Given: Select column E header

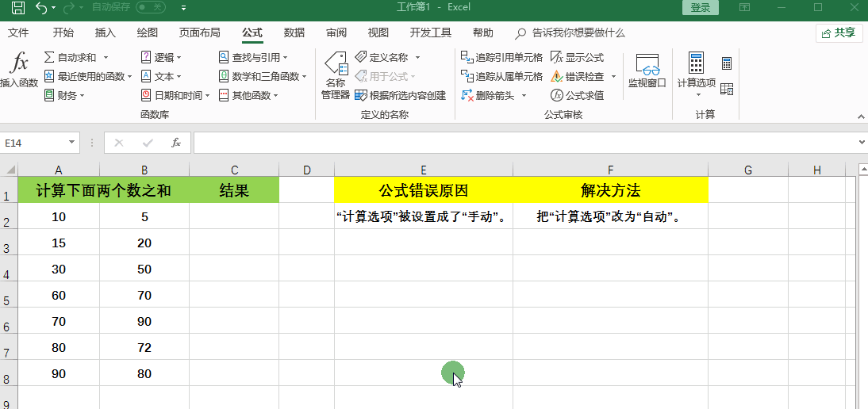Looking at the screenshot, I should [424, 170].
